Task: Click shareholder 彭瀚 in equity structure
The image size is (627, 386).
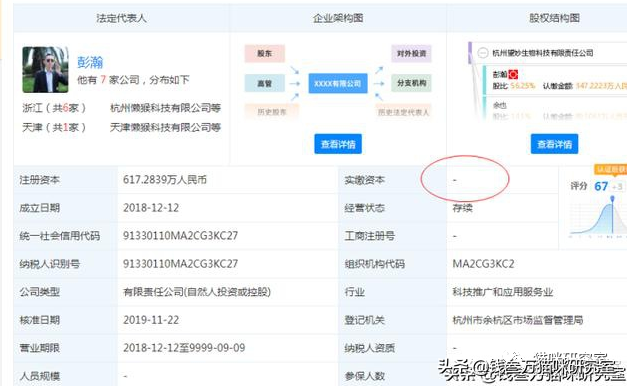Action: click(x=499, y=74)
